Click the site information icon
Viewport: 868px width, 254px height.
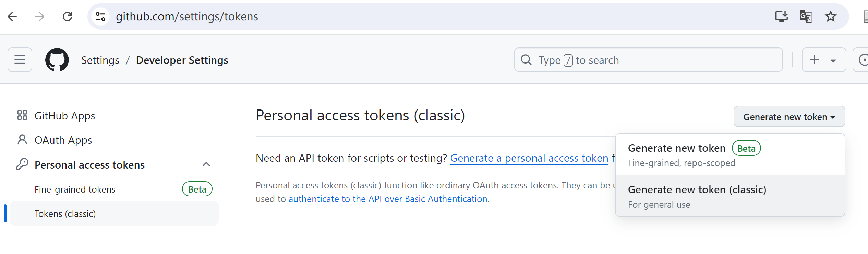(100, 16)
